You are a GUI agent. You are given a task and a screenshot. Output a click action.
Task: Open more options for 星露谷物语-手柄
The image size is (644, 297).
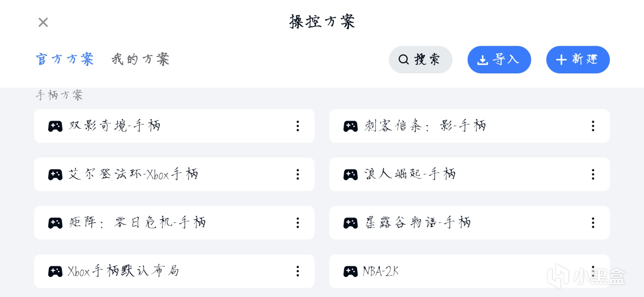pyautogui.click(x=593, y=223)
